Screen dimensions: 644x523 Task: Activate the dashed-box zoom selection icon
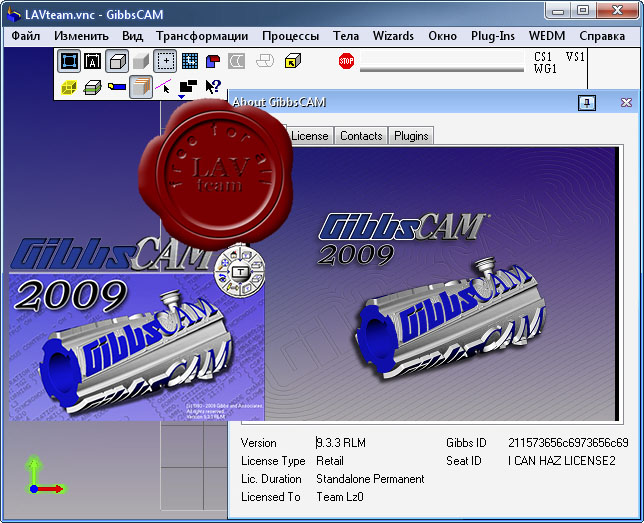click(165, 61)
